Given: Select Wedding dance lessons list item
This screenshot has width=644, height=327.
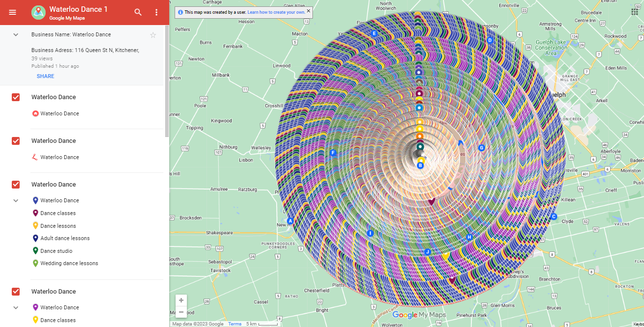Looking at the screenshot, I should [x=69, y=263].
